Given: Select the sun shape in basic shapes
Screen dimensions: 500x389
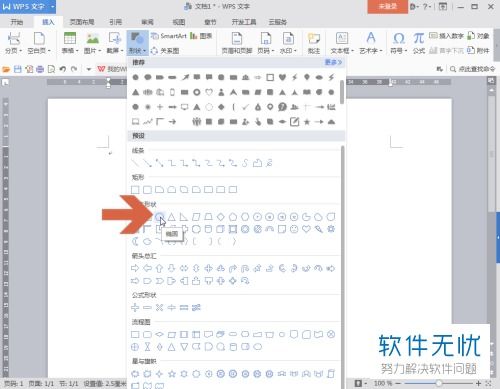Looking at the screenshot, I should [x=331, y=229].
